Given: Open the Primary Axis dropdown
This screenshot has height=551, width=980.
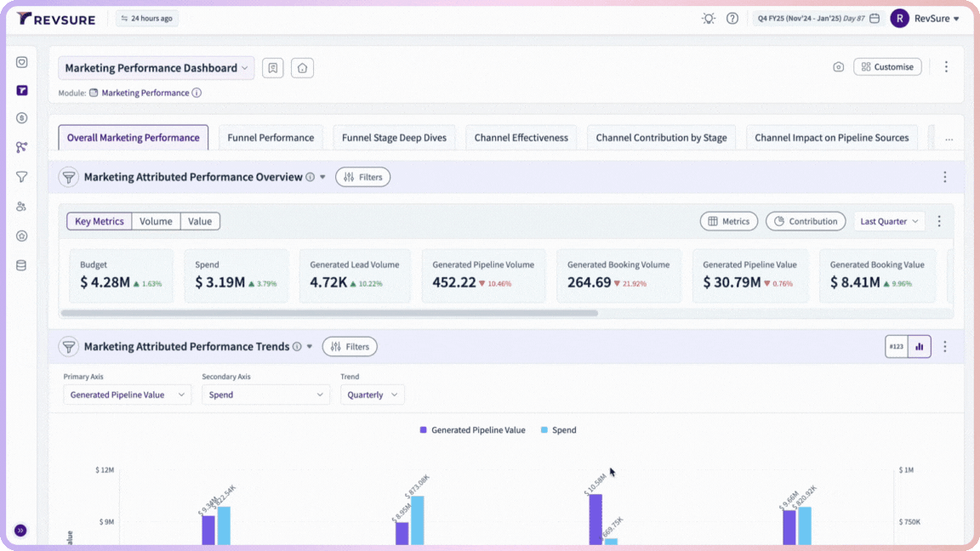Looking at the screenshot, I should tap(127, 395).
